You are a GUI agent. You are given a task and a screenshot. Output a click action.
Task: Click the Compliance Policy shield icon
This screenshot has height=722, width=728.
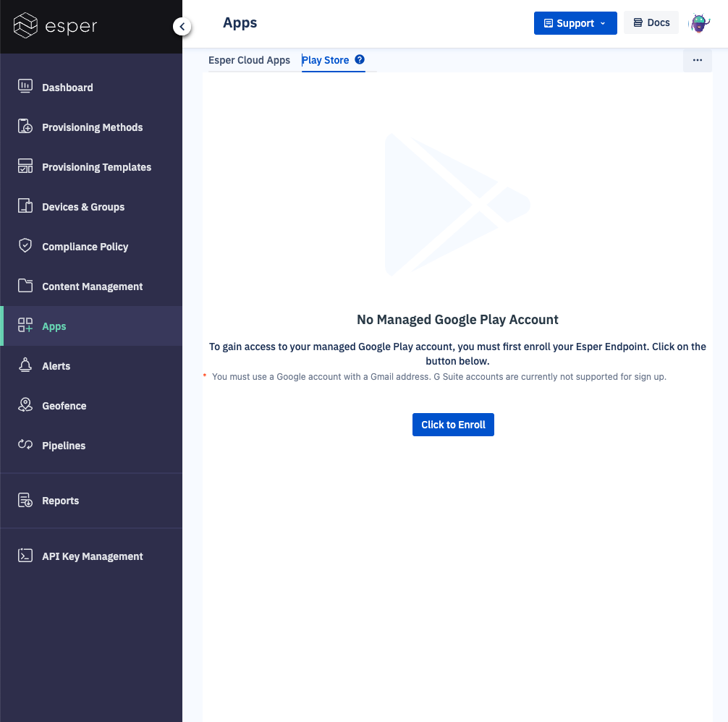(x=25, y=245)
